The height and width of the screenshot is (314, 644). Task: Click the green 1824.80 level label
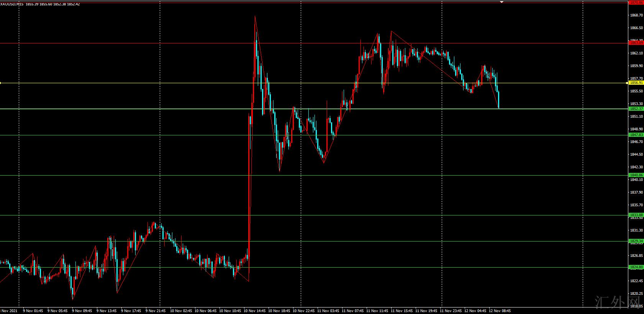(x=636, y=267)
